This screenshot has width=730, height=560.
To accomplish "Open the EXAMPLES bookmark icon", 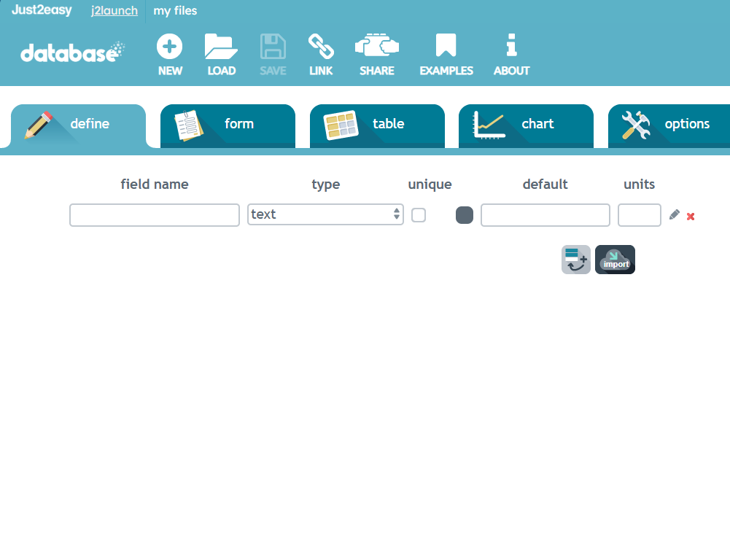I will 446,45.
